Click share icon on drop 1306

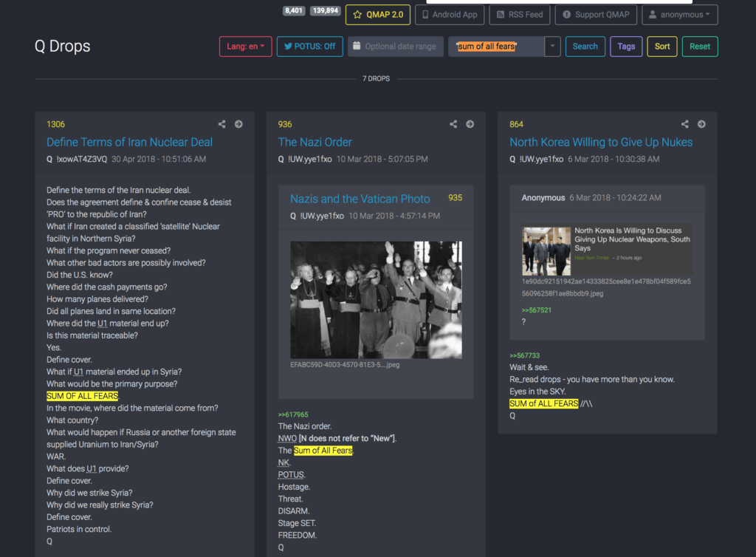[222, 124]
